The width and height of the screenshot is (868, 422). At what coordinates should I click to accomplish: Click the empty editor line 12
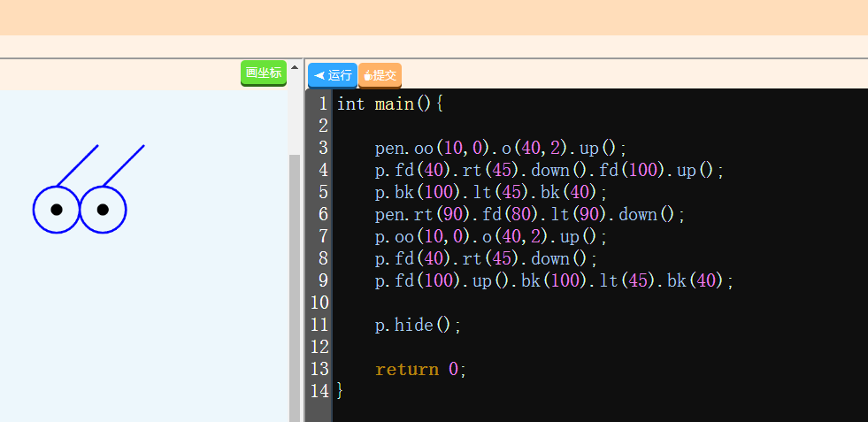[600, 347]
